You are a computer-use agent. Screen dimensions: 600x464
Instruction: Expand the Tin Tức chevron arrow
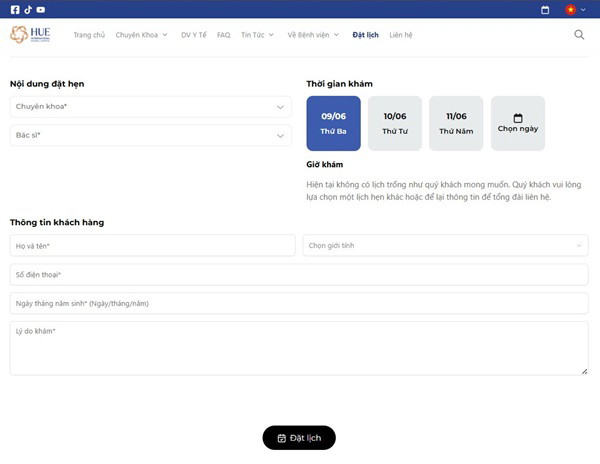pos(271,35)
